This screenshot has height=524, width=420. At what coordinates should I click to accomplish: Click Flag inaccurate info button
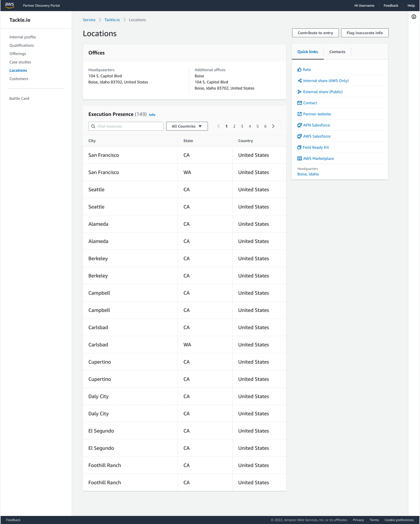(365, 33)
